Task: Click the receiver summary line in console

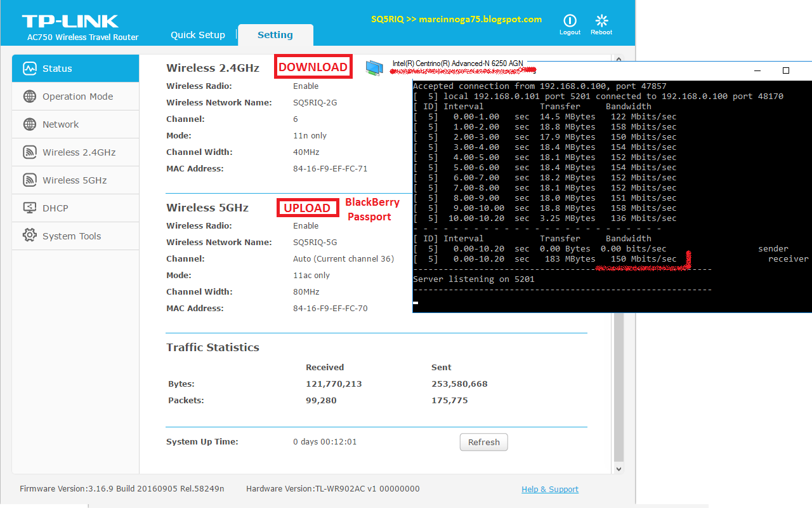Action: pos(611,258)
